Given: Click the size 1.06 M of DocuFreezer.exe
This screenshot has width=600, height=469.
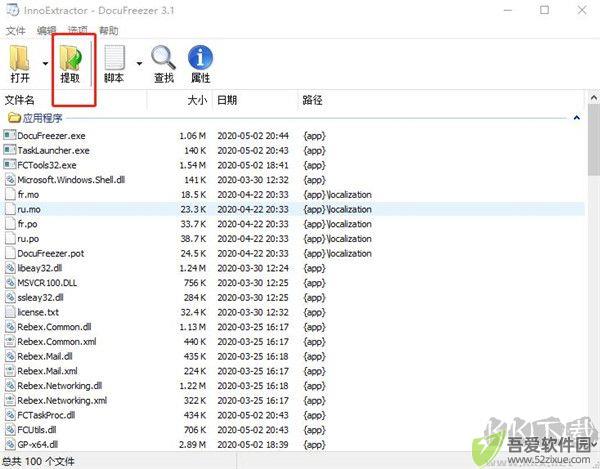Looking at the screenshot, I should (193, 136).
